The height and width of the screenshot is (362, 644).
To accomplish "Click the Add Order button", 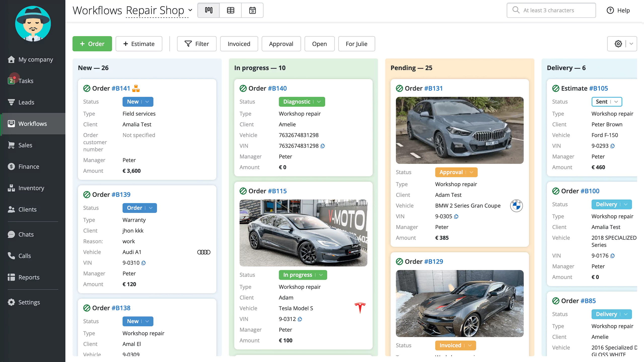I will point(92,44).
